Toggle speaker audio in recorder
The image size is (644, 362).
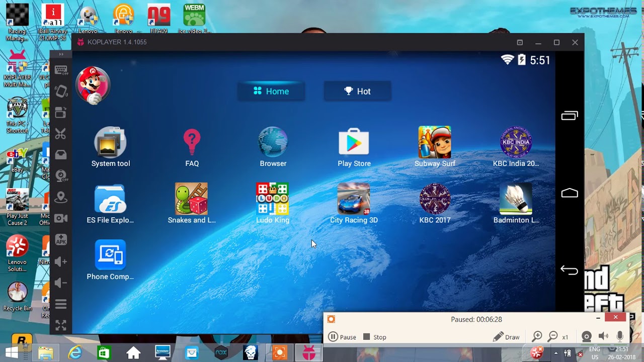click(x=603, y=337)
